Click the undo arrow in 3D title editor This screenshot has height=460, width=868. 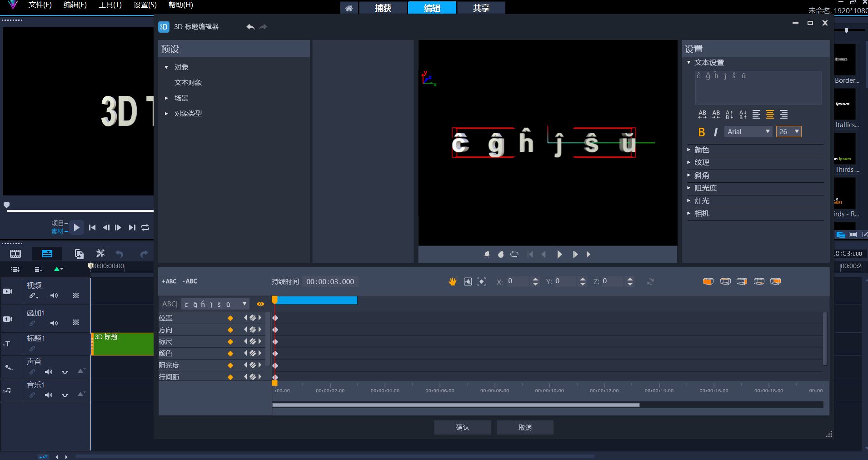tap(250, 27)
